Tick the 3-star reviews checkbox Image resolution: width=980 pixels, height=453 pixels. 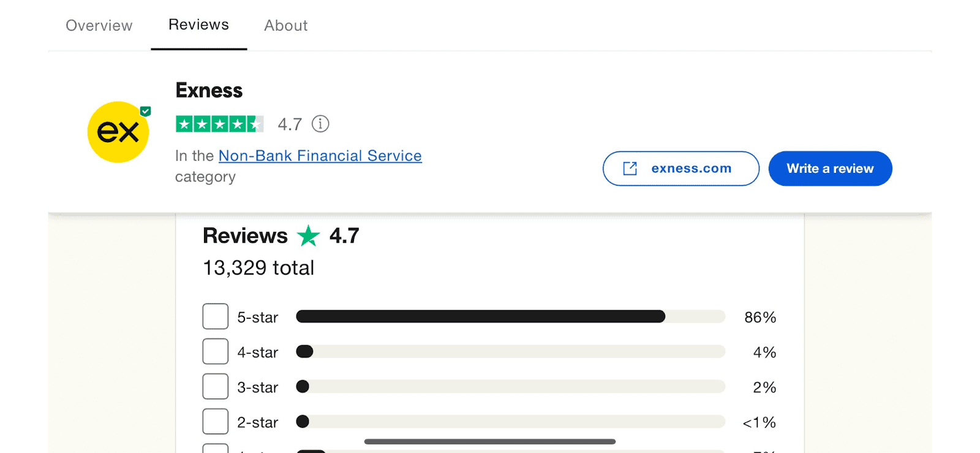(x=215, y=386)
